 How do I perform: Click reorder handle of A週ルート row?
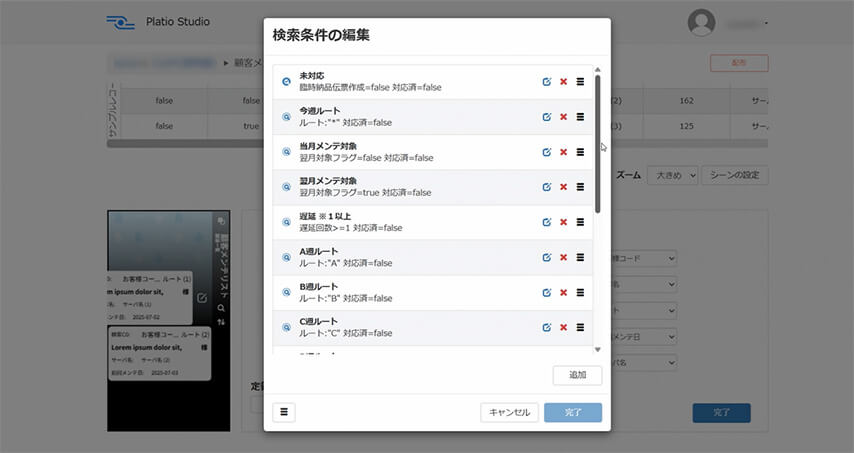pyautogui.click(x=580, y=257)
